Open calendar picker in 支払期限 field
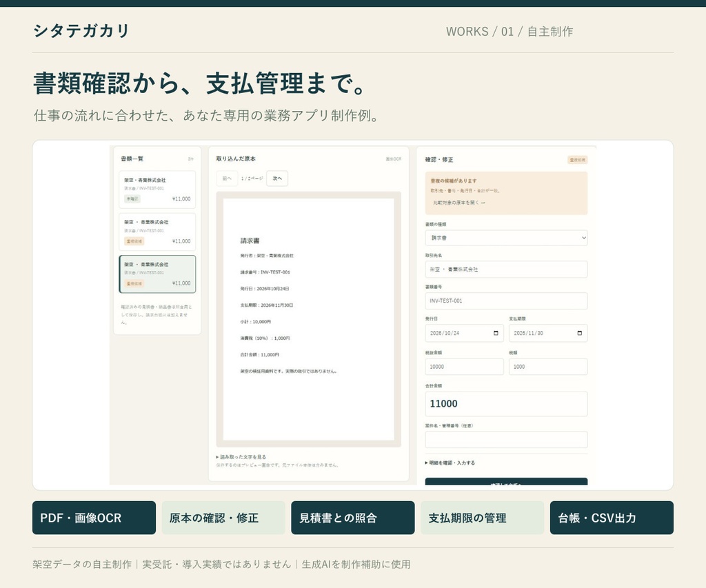Image resolution: width=706 pixels, height=588 pixels. [579, 333]
